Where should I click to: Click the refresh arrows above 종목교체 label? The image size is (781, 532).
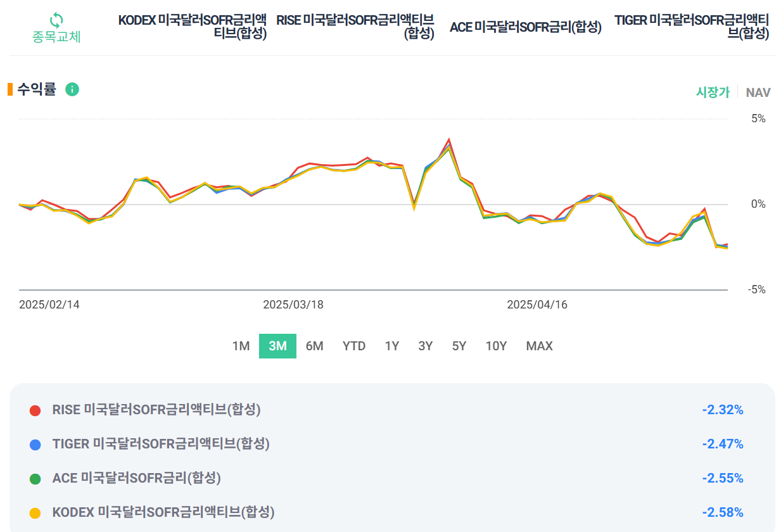click(x=55, y=18)
